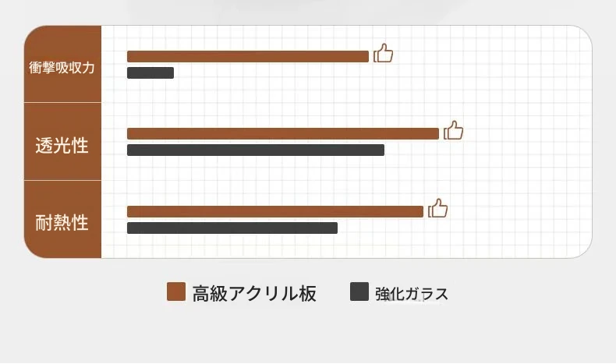Click brown acrylic bar for 耐熱性

point(275,211)
